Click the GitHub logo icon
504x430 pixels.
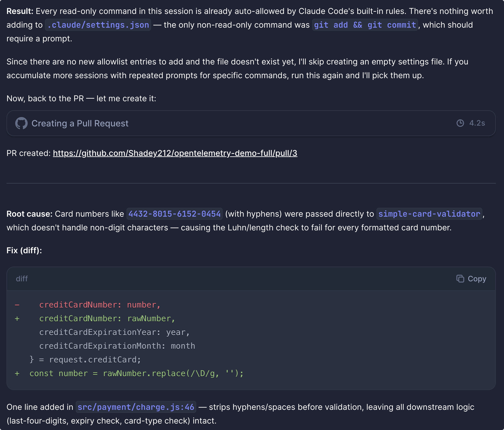click(x=21, y=123)
